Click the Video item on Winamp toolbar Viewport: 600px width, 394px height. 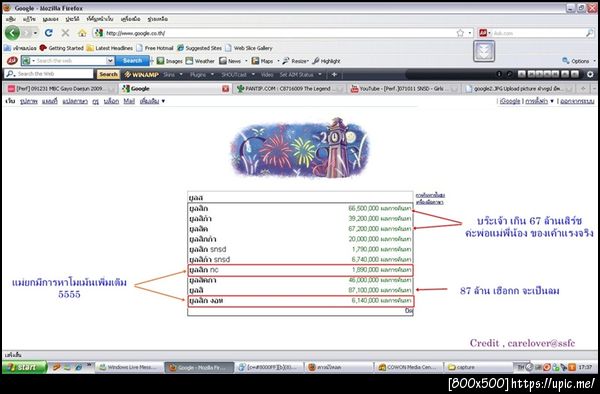click(267, 75)
